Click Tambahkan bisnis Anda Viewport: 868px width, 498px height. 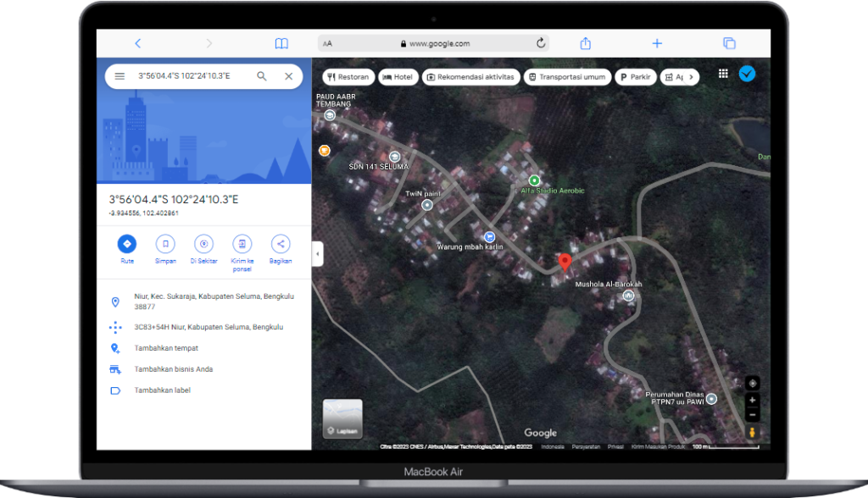[x=173, y=369]
